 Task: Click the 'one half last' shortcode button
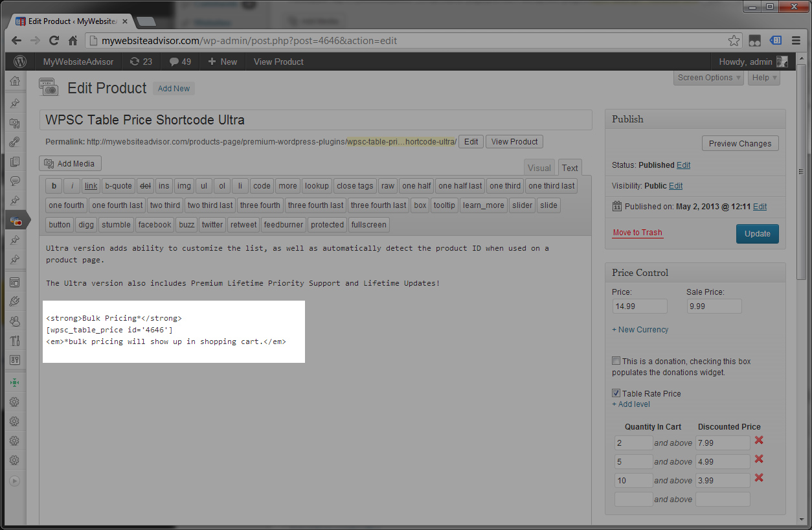460,186
